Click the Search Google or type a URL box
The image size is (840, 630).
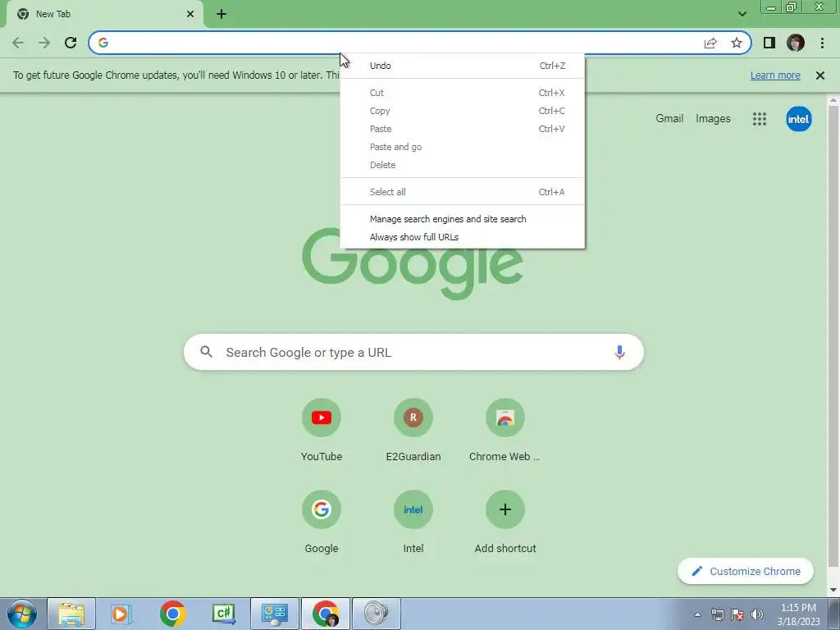click(x=413, y=352)
